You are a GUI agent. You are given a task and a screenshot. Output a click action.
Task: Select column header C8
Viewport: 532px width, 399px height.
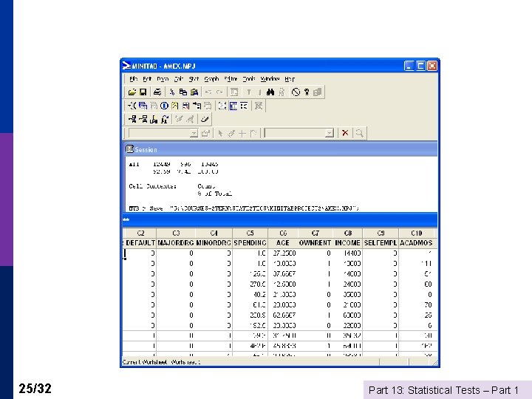coord(348,233)
